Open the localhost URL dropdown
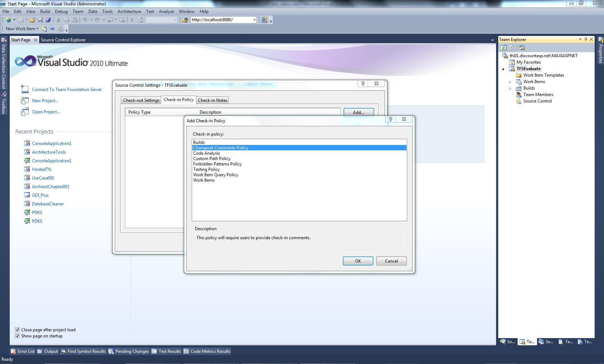The image size is (604, 364). point(255,20)
